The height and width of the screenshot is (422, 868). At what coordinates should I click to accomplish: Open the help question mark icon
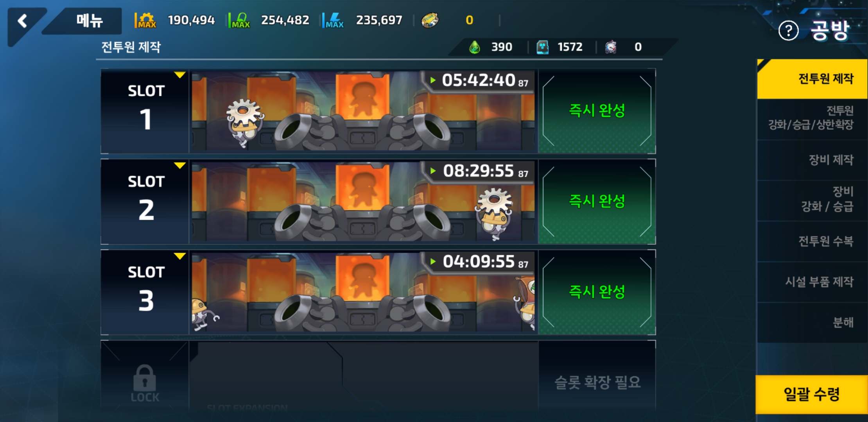click(x=788, y=30)
